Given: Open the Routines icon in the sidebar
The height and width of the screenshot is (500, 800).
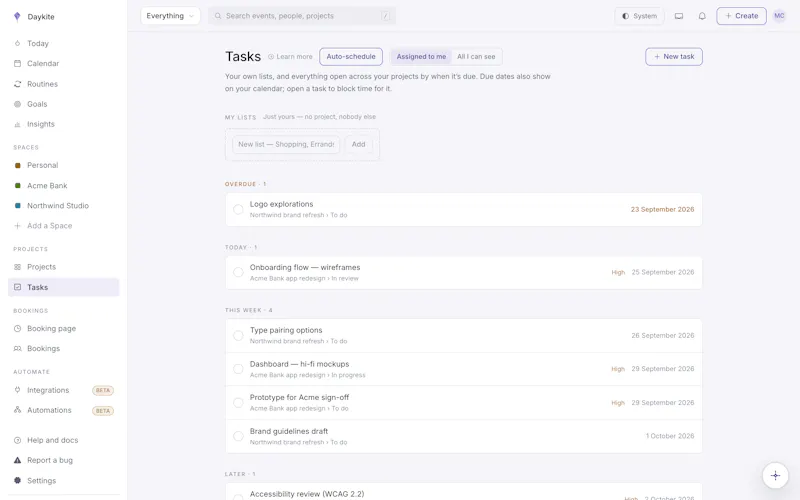Looking at the screenshot, I should 17,84.
